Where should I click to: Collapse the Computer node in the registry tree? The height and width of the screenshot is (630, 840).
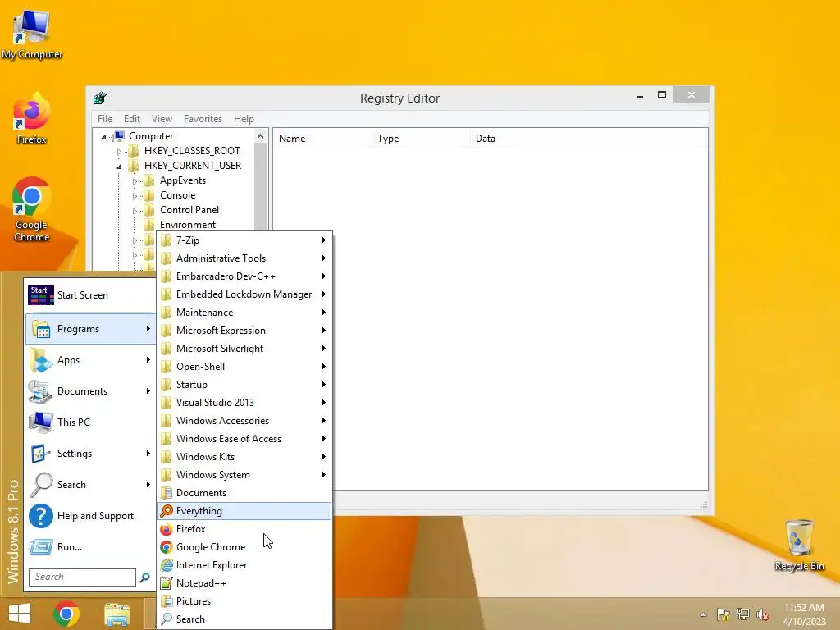(103, 137)
